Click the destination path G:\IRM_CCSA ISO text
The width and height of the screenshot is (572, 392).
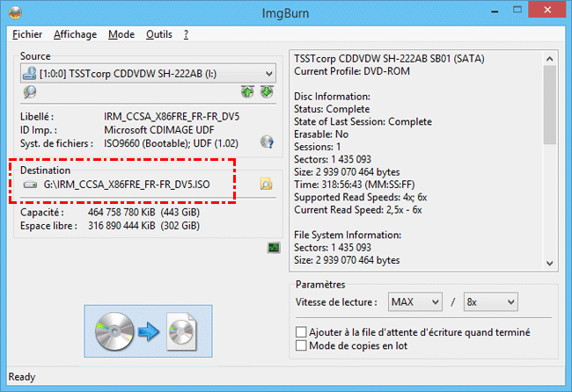click(x=130, y=185)
